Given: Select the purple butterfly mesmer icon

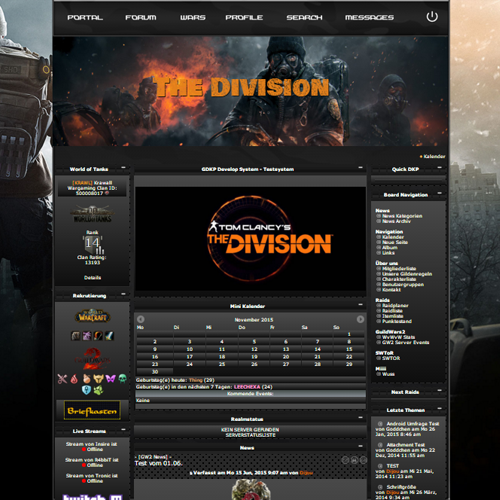Looking at the screenshot, I should pyautogui.click(x=110, y=379).
